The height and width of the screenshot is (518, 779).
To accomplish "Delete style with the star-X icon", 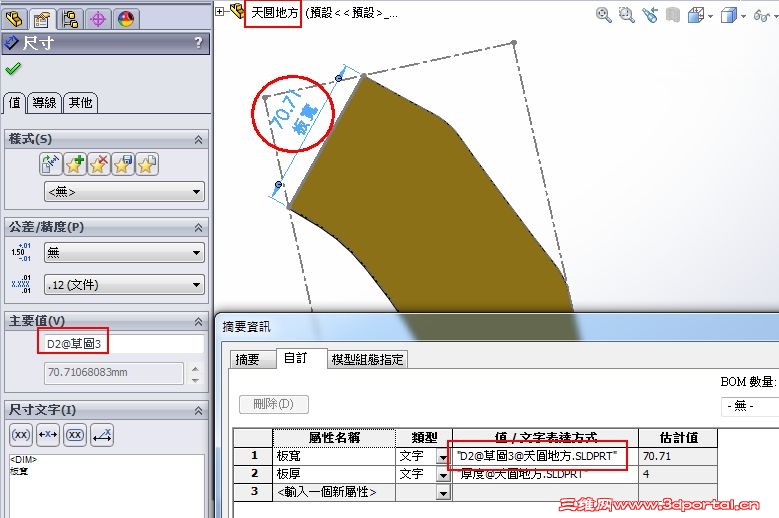I will tap(99, 164).
